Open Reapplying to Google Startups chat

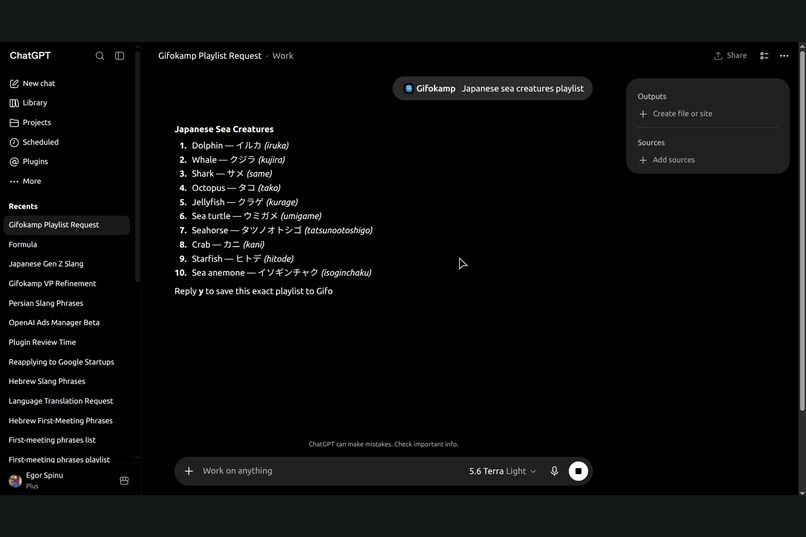[x=67, y=362]
